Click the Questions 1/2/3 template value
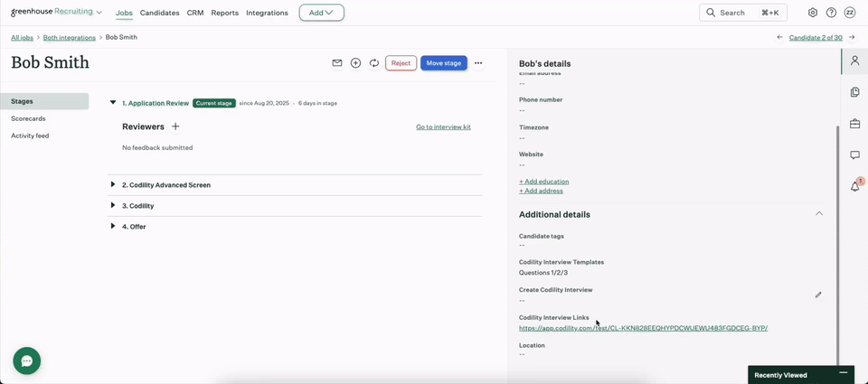 pyautogui.click(x=543, y=273)
